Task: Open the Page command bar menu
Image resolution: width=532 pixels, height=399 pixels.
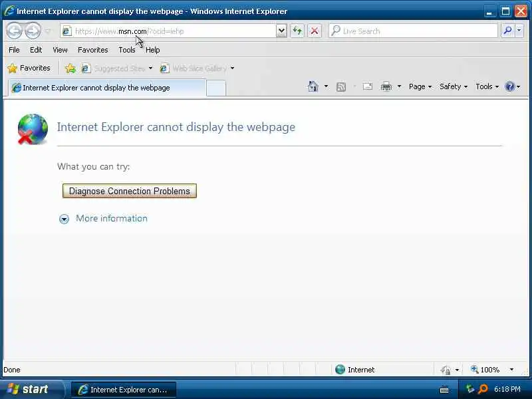Action: (420, 86)
